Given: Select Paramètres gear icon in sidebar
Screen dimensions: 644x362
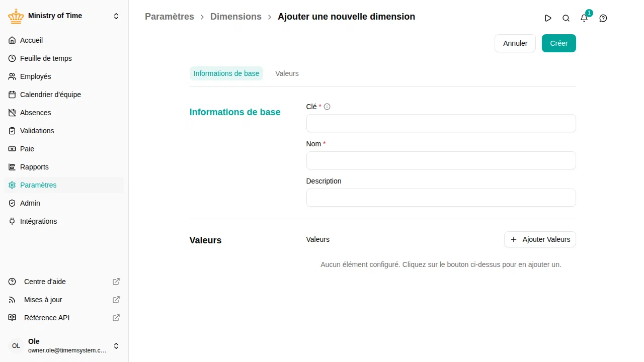Looking at the screenshot, I should pos(12,185).
